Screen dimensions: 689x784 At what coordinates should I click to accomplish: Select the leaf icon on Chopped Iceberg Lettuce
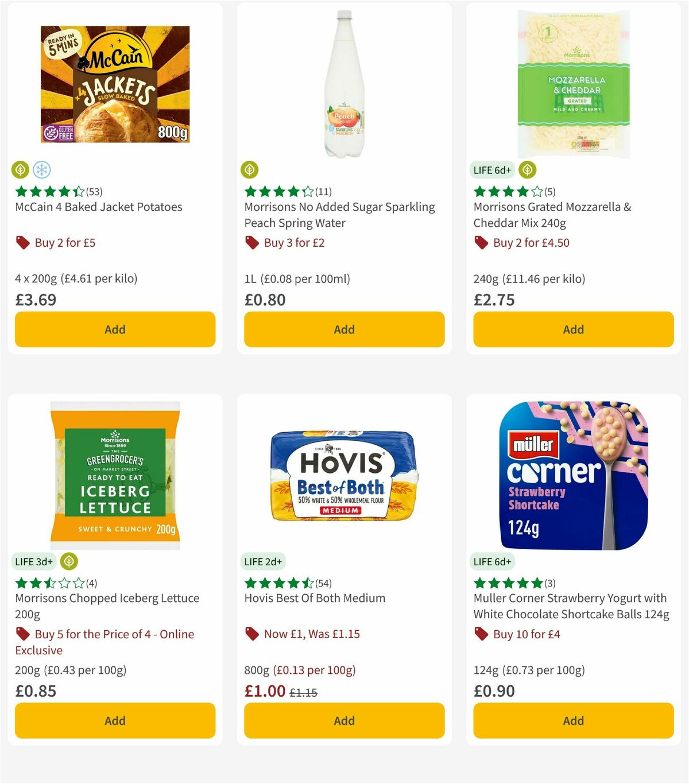[69, 561]
